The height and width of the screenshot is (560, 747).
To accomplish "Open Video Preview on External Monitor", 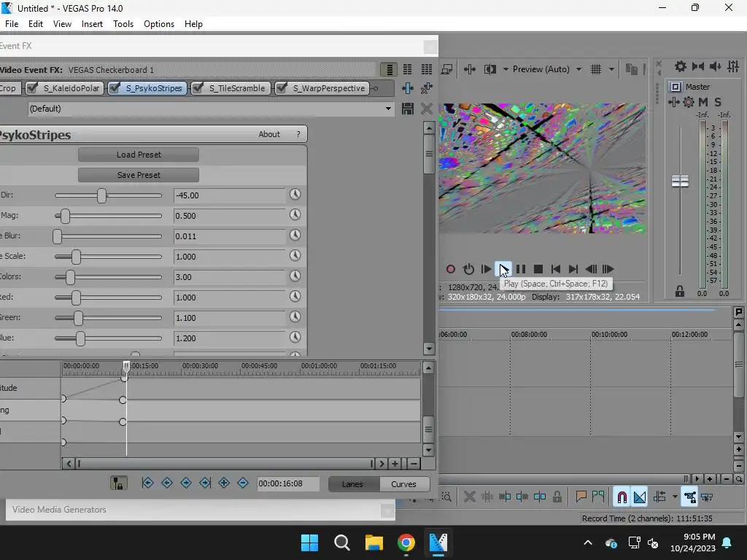I will pyautogui.click(x=447, y=69).
